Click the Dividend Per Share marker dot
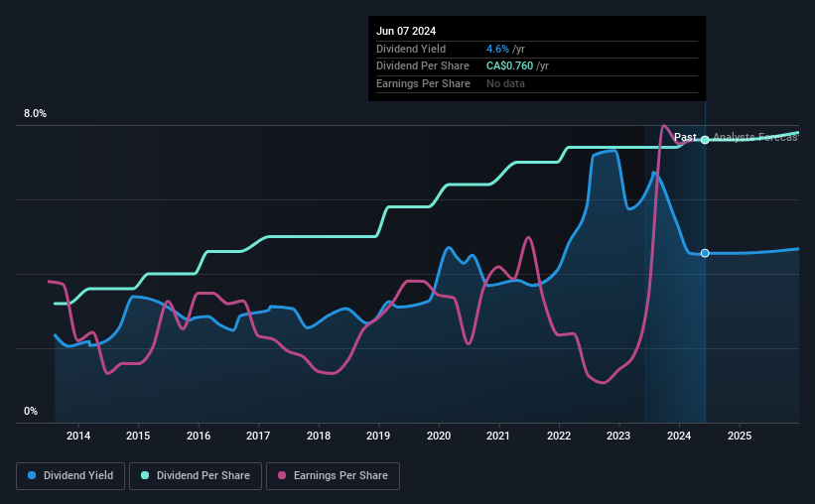The image size is (815, 504). (705, 140)
